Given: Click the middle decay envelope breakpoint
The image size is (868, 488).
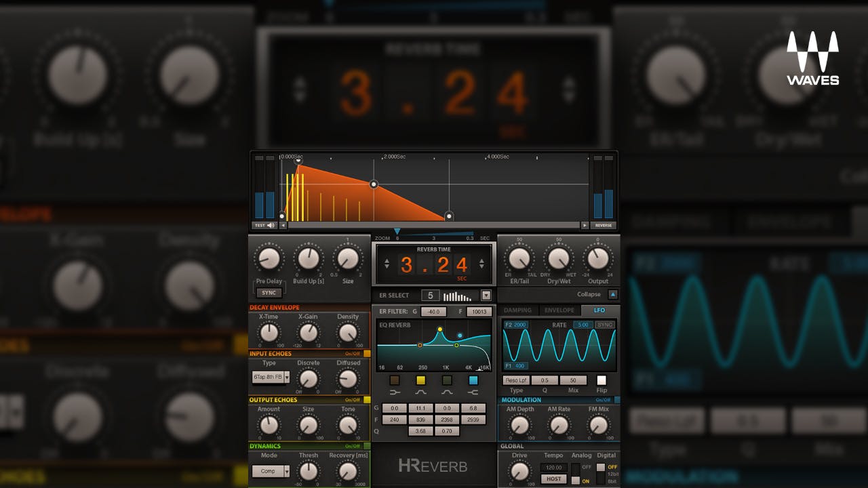Looking at the screenshot, I should 374,184.
